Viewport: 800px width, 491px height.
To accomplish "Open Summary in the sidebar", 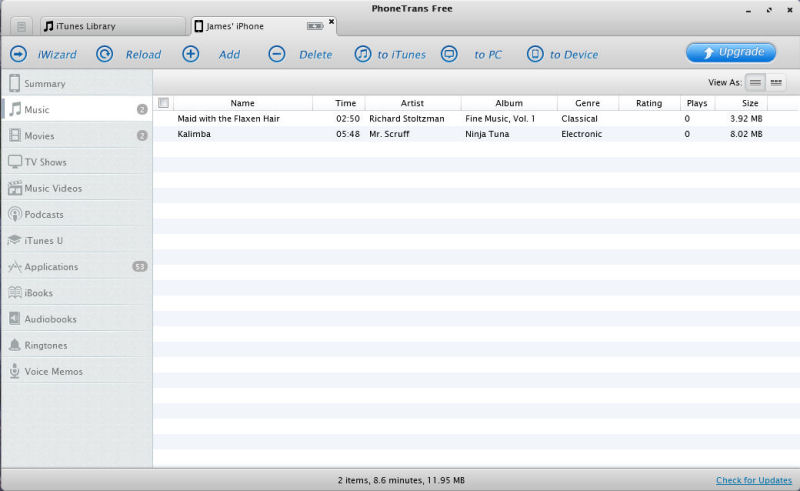I will click(77, 83).
